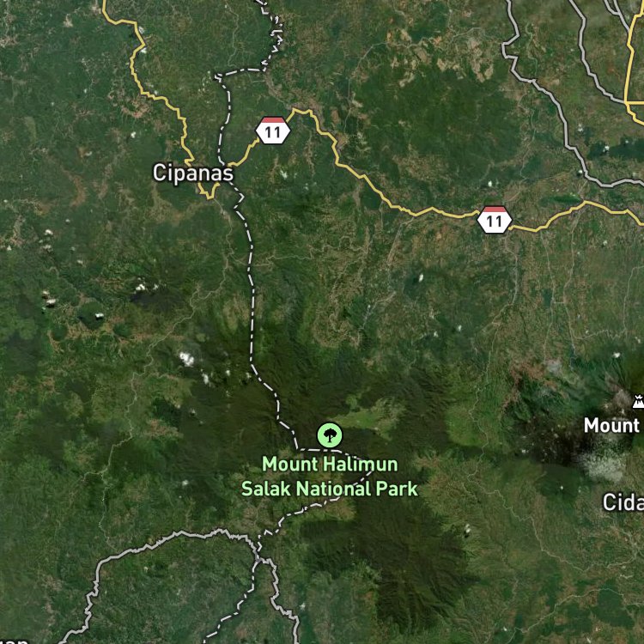Viewport: 644px width, 644px height.
Task: Click the green tree icon for the national park
Action: pos(330,435)
